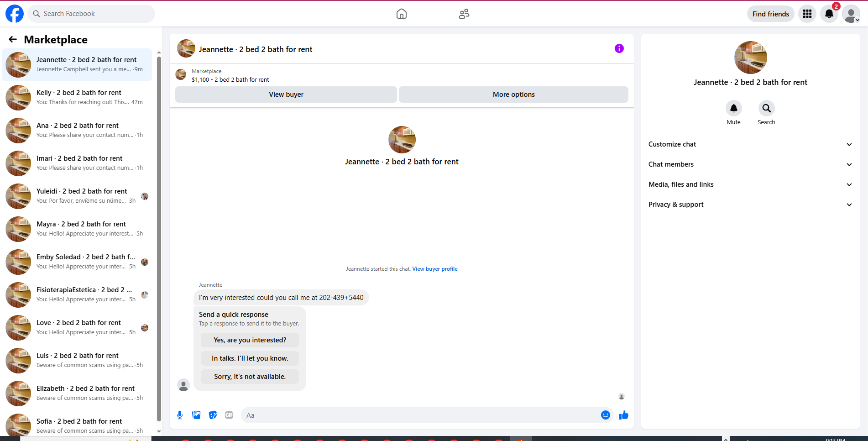Mute the conversation with bell icon

coord(734,108)
